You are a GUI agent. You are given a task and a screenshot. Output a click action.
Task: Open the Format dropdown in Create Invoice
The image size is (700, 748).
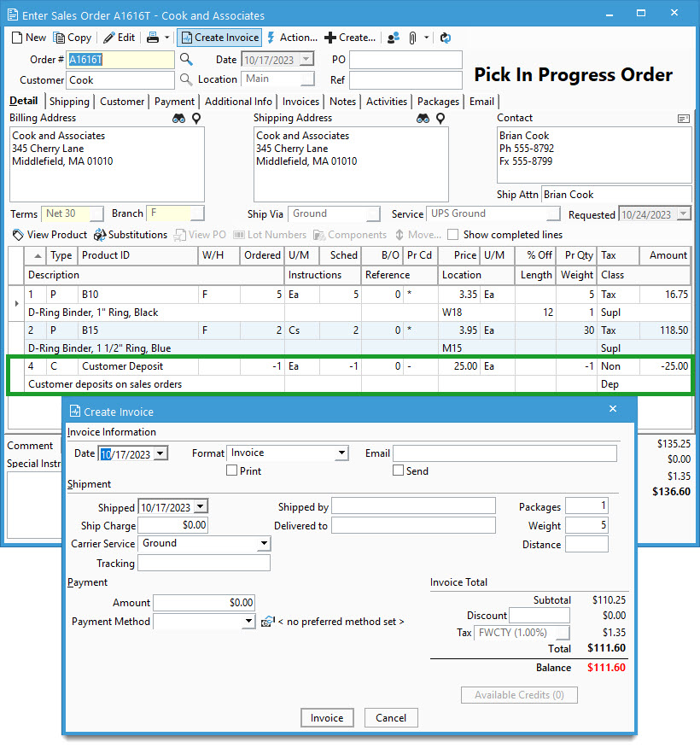click(341, 453)
